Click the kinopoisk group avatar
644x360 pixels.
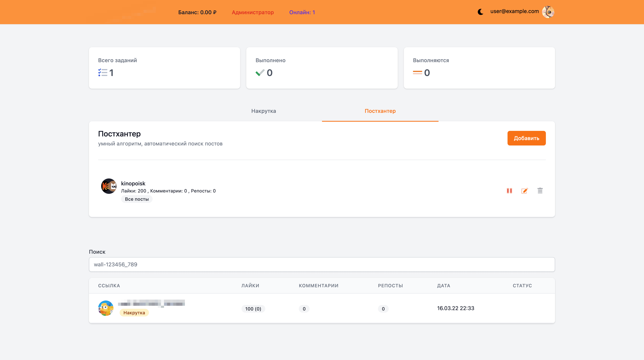coord(108,186)
